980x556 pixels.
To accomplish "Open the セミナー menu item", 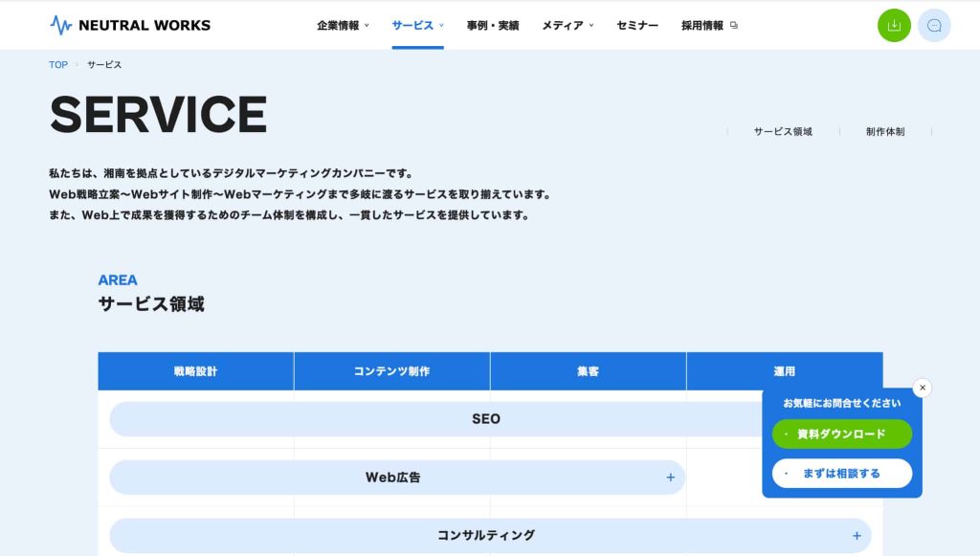I will (637, 26).
